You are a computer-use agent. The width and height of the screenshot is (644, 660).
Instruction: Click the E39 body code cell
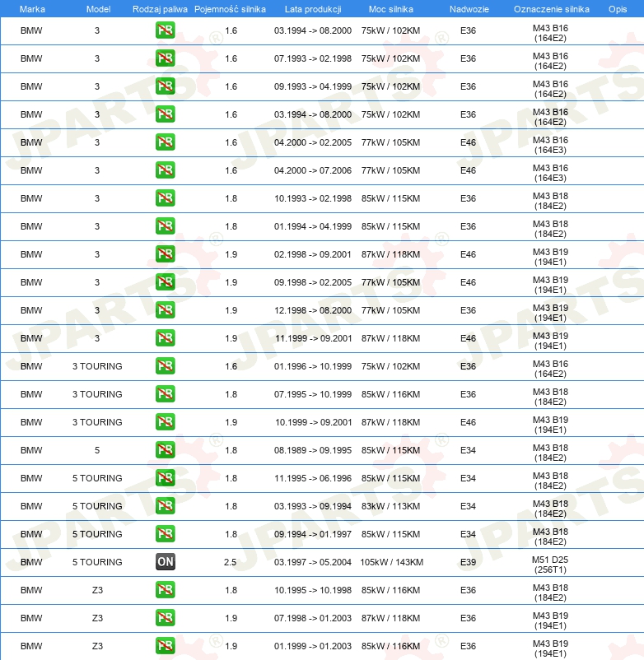click(x=468, y=562)
